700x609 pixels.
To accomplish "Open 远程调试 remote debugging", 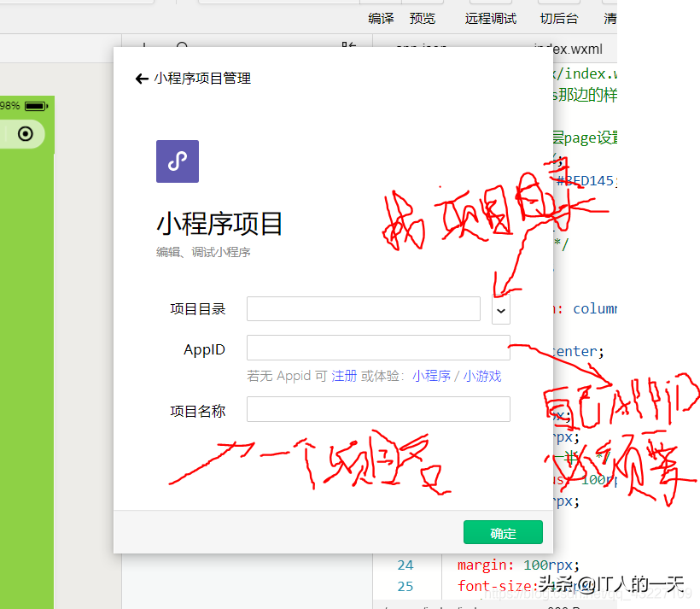I will coord(490,17).
